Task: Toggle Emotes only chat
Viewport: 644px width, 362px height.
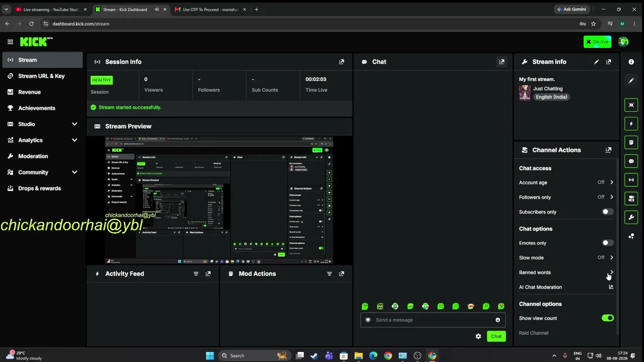Action: tap(607, 243)
